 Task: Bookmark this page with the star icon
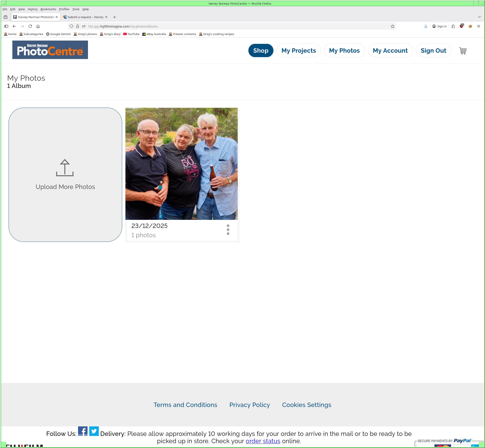pyautogui.click(x=392, y=26)
